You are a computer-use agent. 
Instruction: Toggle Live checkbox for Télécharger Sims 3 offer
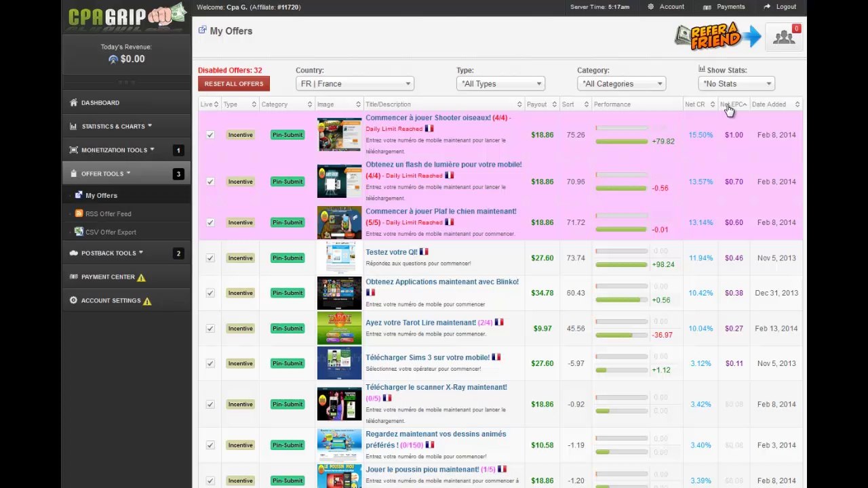pyautogui.click(x=210, y=364)
